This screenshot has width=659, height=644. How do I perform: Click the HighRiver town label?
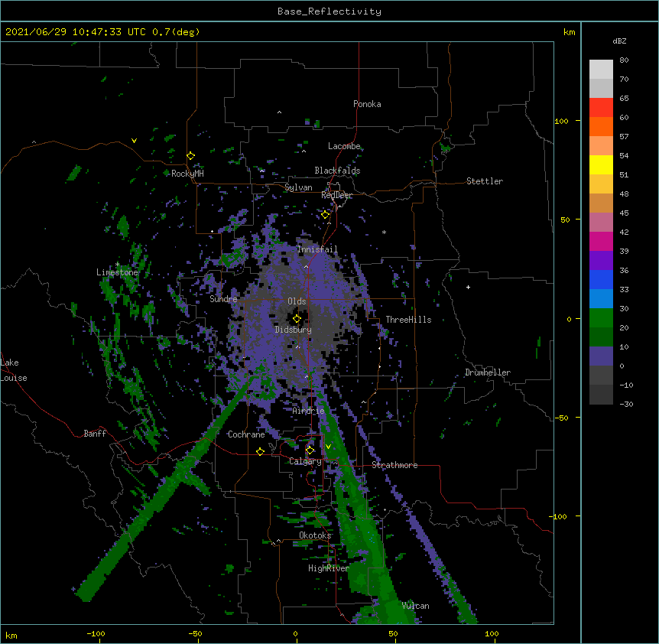point(329,568)
